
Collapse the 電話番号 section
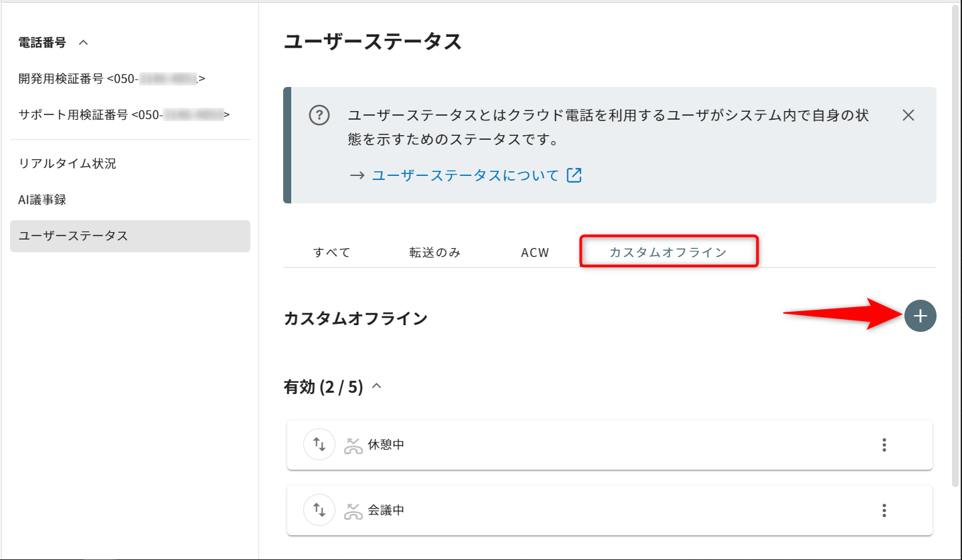tap(83, 42)
